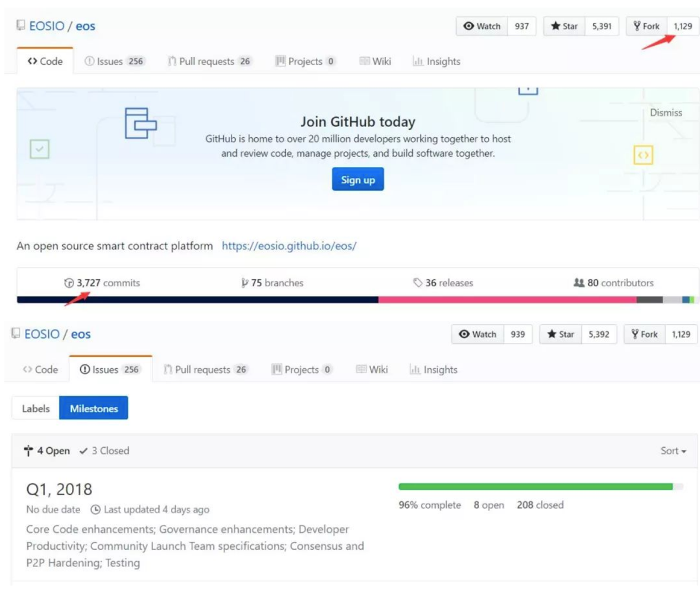
Task: Select the Milestones view button
Action: click(94, 408)
